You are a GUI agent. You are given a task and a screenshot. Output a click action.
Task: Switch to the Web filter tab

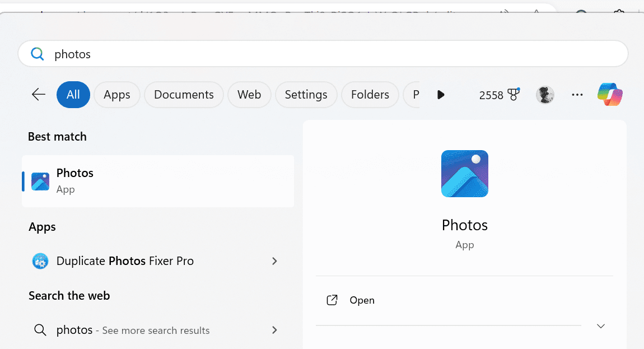pyautogui.click(x=249, y=95)
